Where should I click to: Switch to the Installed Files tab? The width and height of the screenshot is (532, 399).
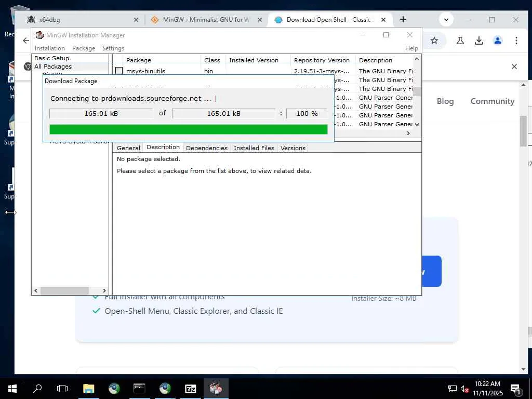254,148
